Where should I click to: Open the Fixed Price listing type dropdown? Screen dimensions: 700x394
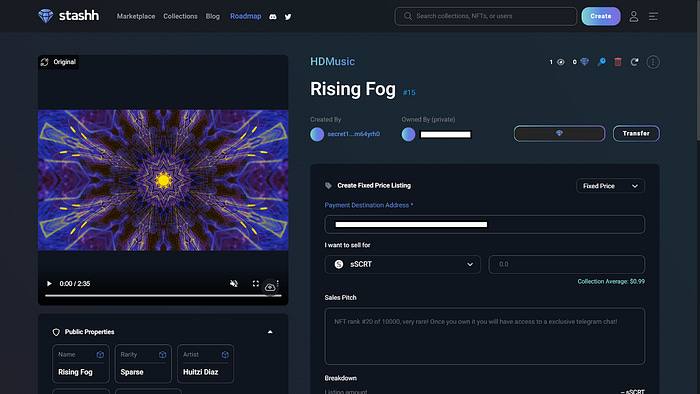click(610, 186)
